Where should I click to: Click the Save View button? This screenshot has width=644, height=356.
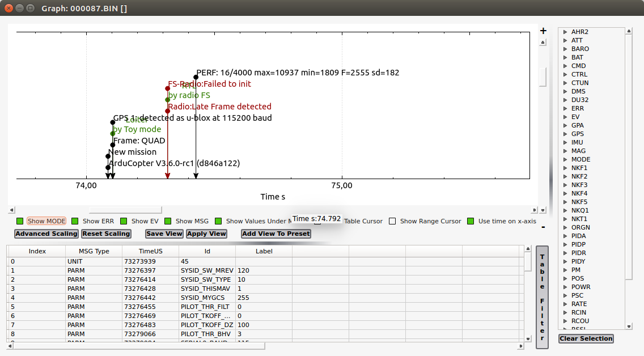[164, 234]
